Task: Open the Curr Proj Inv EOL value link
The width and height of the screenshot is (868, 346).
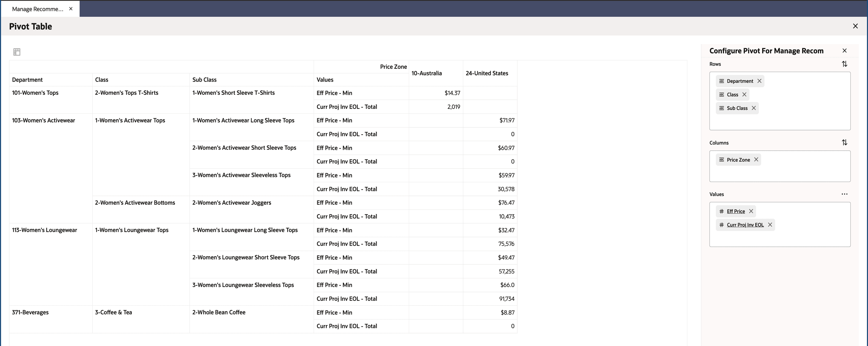Action: point(746,225)
